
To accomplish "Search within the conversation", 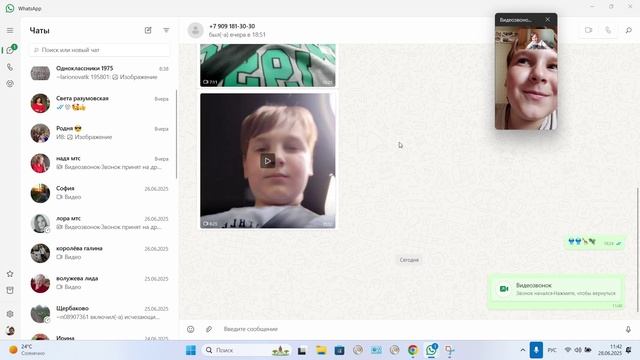I will point(629,30).
